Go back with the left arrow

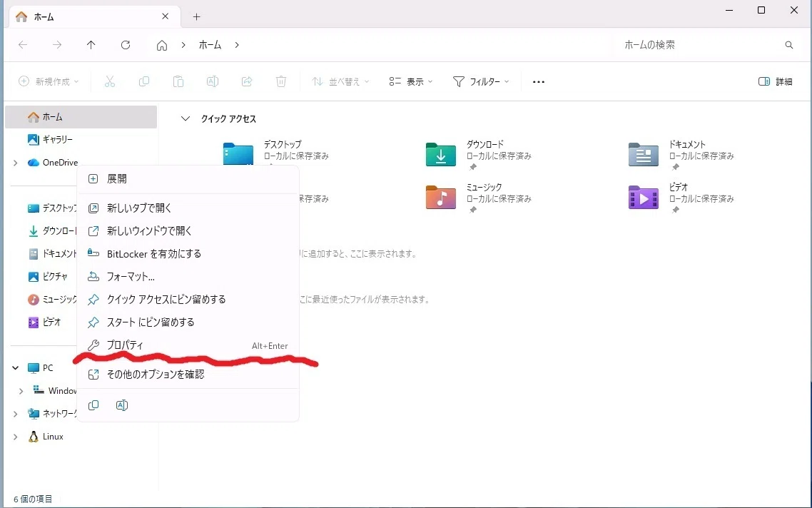tap(23, 45)
